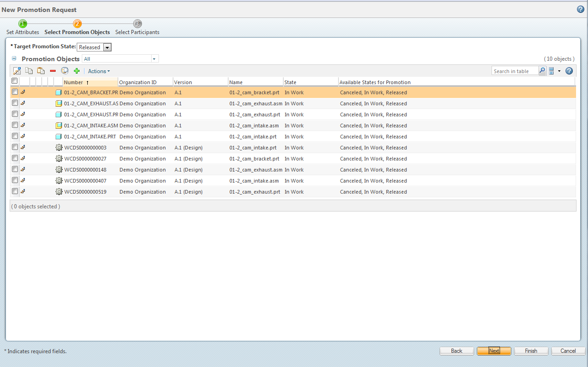588x367 pixels.
Task: Cancel the promotion request
Action: pyautogui.click(x=568, y=351)
